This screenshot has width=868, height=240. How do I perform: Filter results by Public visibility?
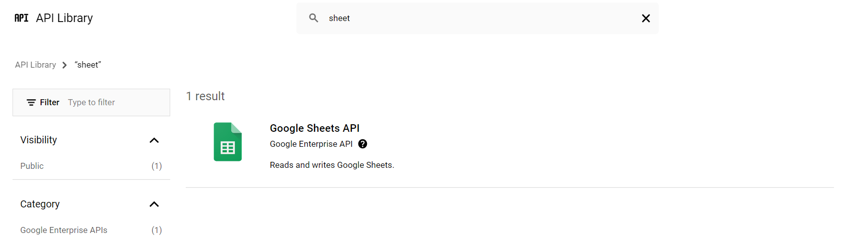coord(32,166)
